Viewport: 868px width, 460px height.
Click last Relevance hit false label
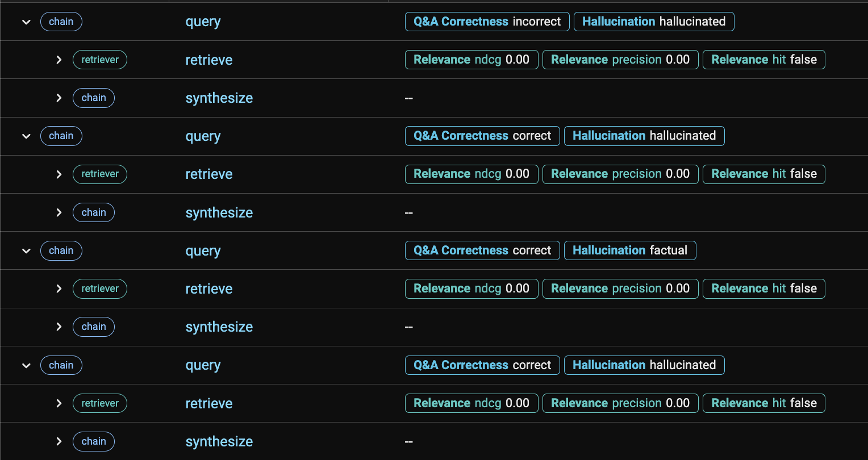[x=764, y=403]
